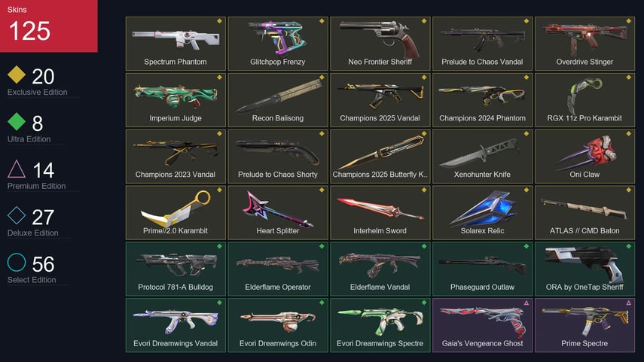Screen dimensions: 644x362
Task: Select the Spectrum Phantom skin card
Action: pyautogui.click(x=175, y=44)
